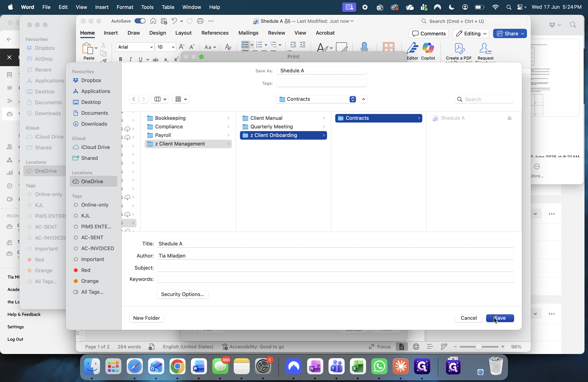The image size is (588, 382).
Task: Switch to the References ribbon tab
Action: pyautogui.click(x=215, y=33)
